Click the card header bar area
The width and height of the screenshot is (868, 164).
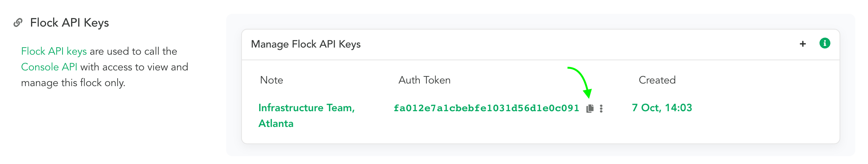point(541,45)
